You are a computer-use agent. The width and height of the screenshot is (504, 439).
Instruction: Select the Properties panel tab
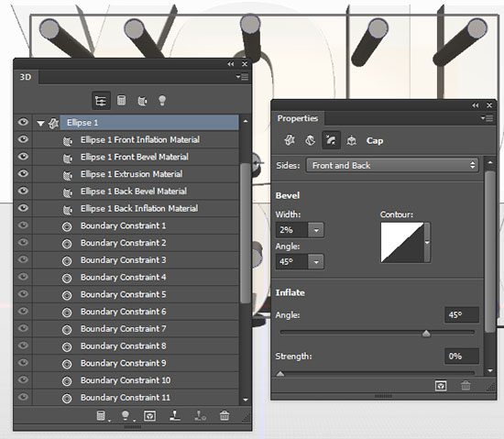coord(298,118)
